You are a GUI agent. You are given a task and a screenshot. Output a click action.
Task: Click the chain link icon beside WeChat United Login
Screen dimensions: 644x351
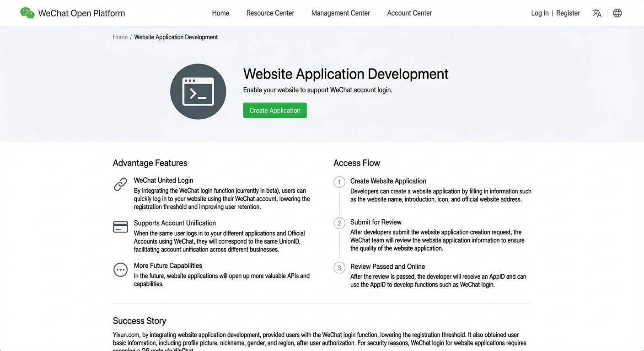pos(120,184)
